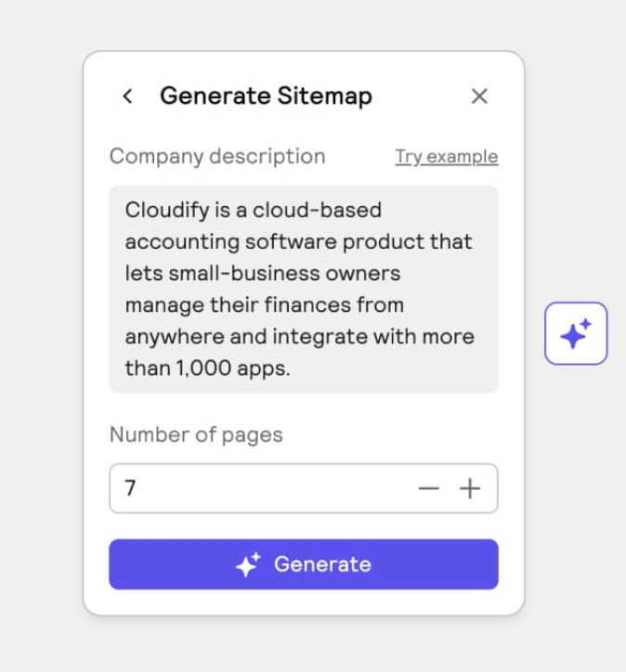
Task: Click the purple AI sparkle button
Action: [x=576, y=333]
